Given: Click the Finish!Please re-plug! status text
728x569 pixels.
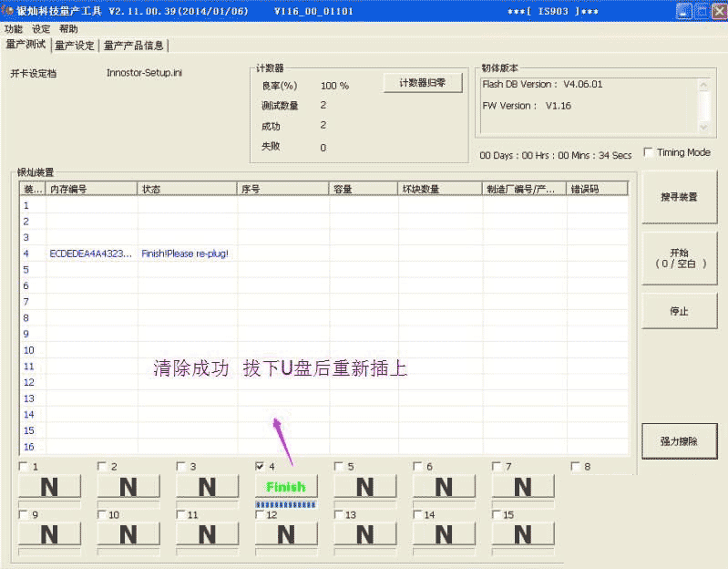Looking at the screenshot, I should tap(185, 253).
